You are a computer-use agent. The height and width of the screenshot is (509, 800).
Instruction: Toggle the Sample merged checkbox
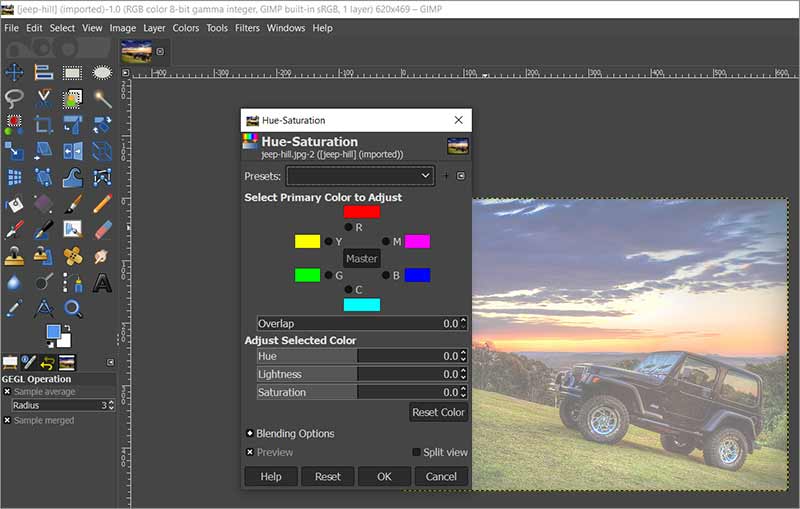[7, 420]
